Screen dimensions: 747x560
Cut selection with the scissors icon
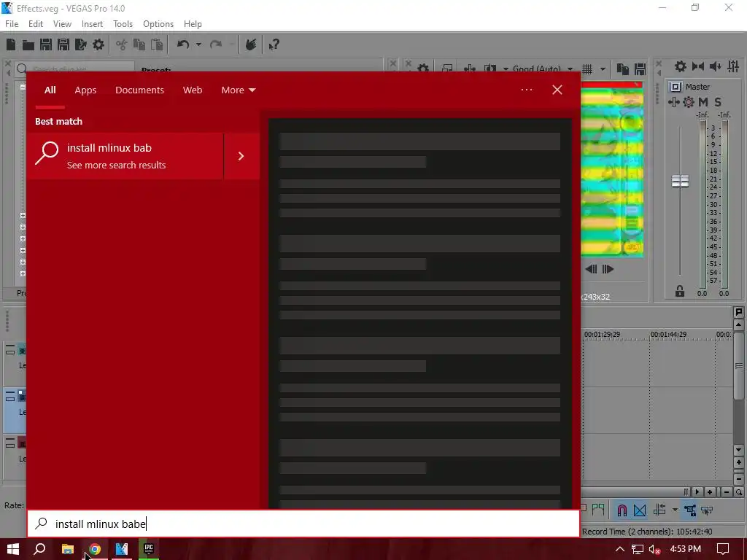click(x=122, y=44)
